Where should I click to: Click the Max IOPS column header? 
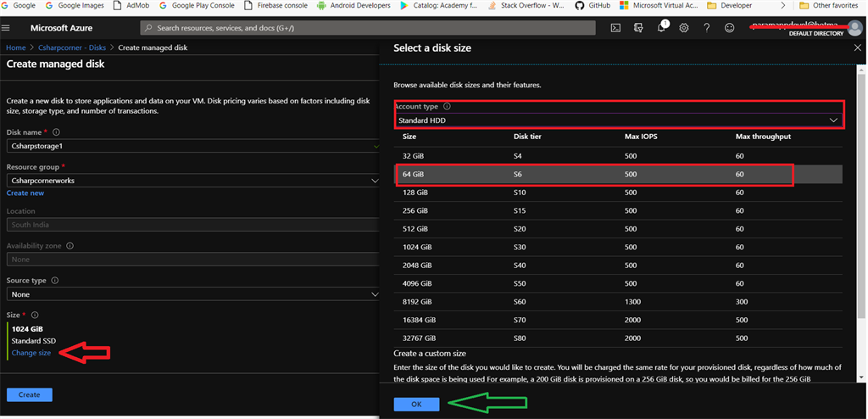(x=641, y=136)
